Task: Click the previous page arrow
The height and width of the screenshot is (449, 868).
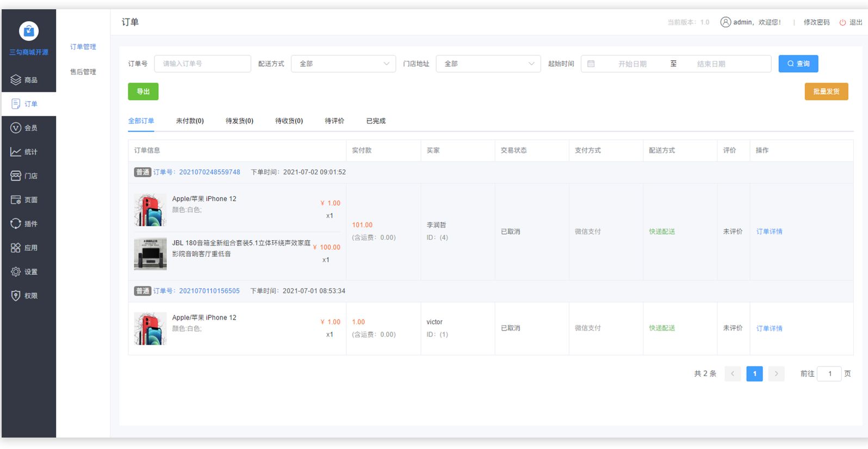Action: pyautogui.click(x=733, y=373)
